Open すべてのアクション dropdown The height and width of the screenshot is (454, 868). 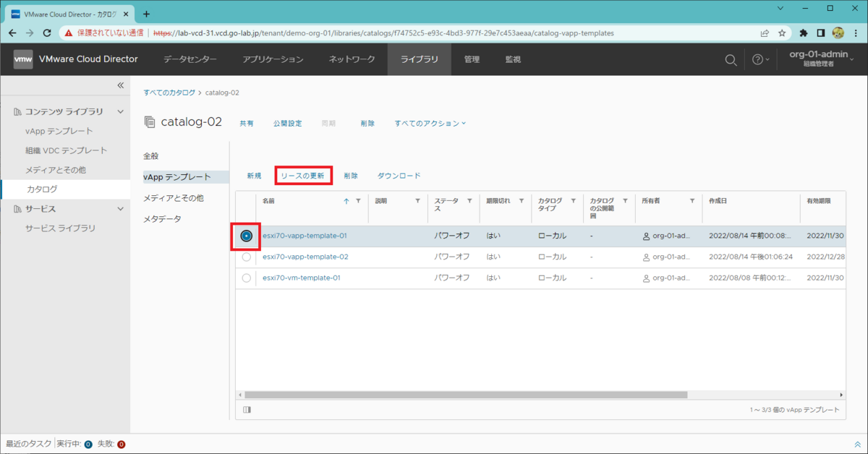coord(430,123)
